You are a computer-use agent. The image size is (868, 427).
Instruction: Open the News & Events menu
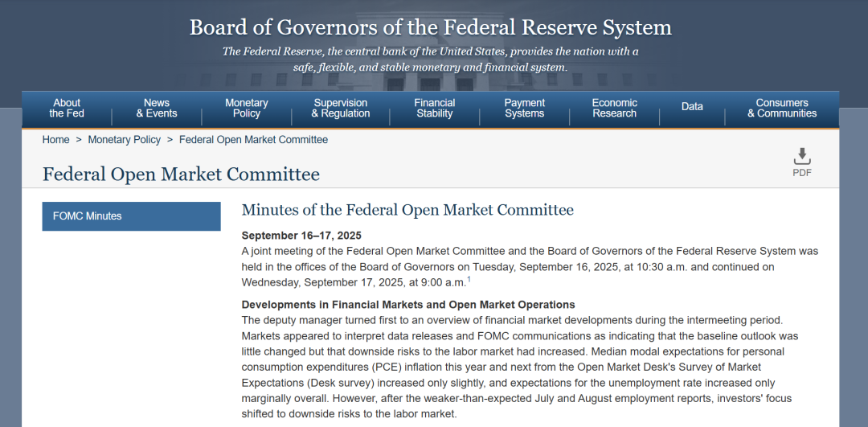coord(157,109)
